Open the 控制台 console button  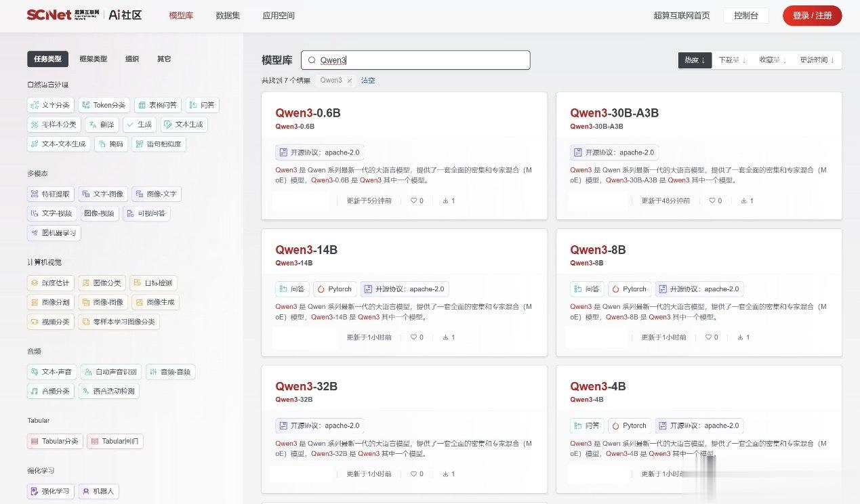(745, 16)
